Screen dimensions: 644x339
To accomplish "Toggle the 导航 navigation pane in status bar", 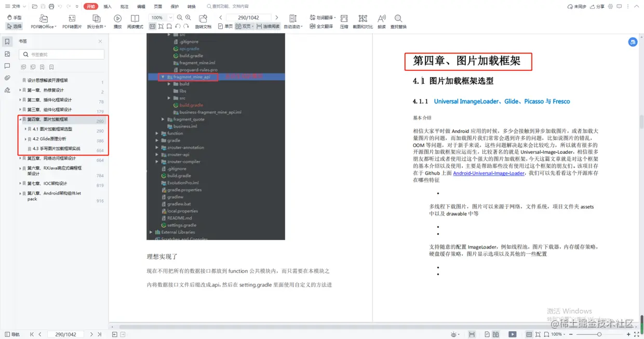I will tap(12, 334).
